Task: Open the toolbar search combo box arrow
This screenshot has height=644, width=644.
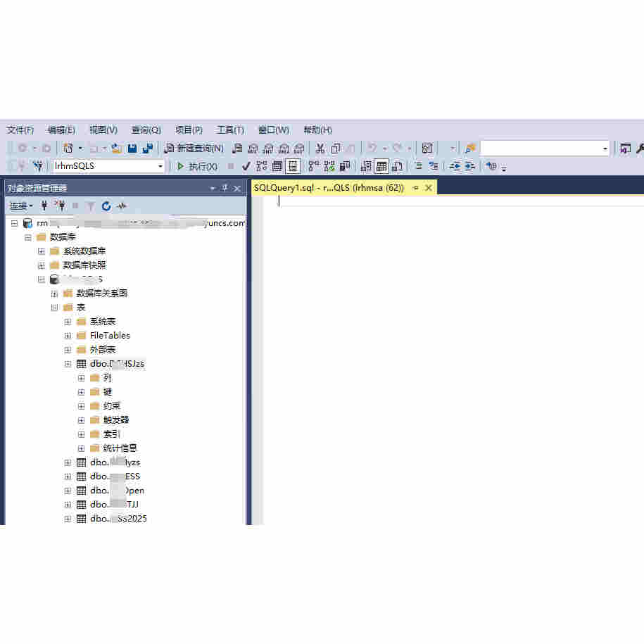Action: [x=605, y=149]
